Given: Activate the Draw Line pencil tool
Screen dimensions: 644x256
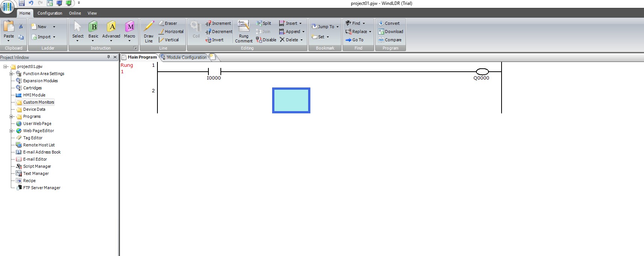Looking at the screenshot, I should (149, 32).
